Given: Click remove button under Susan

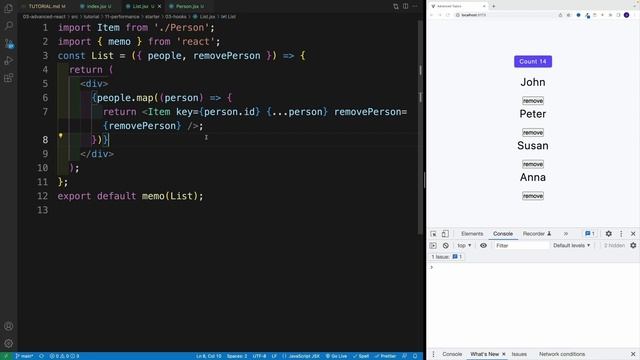Looking at the screenshot, I should (x=533, y=164).
